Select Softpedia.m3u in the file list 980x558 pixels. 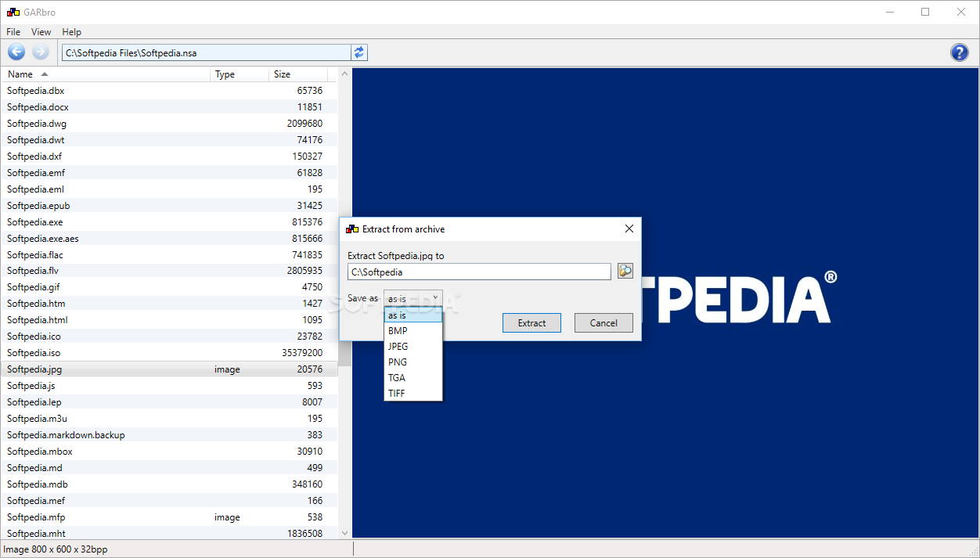click(x=170, y=419)
